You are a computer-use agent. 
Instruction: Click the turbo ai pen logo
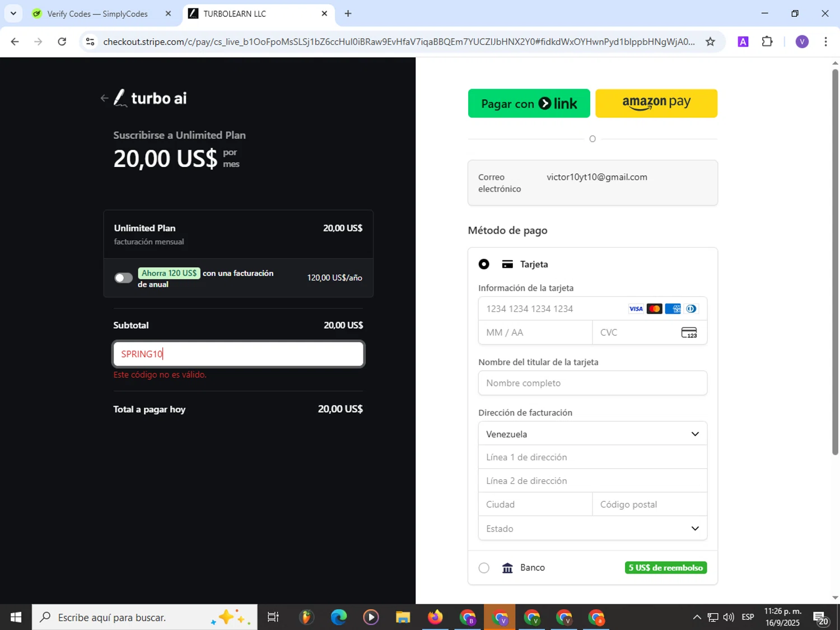point(120,98)
